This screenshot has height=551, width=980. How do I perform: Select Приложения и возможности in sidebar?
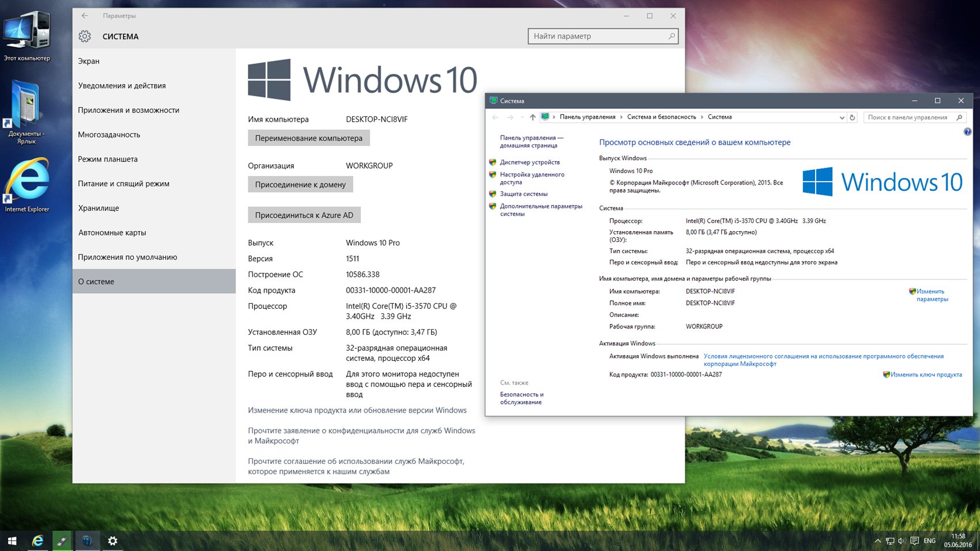[154, 110]
